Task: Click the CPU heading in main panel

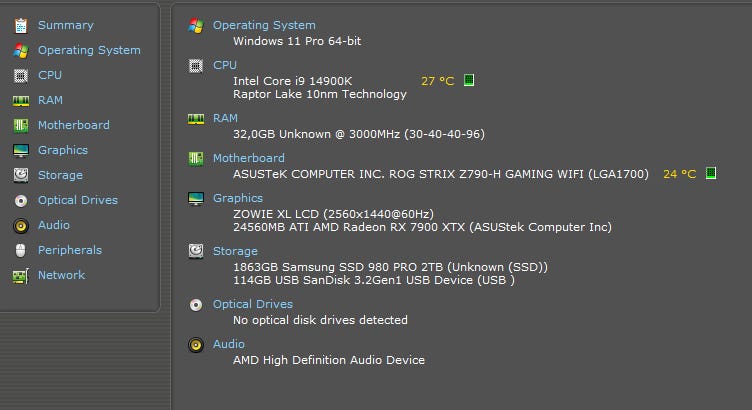Action: point(225,65)
